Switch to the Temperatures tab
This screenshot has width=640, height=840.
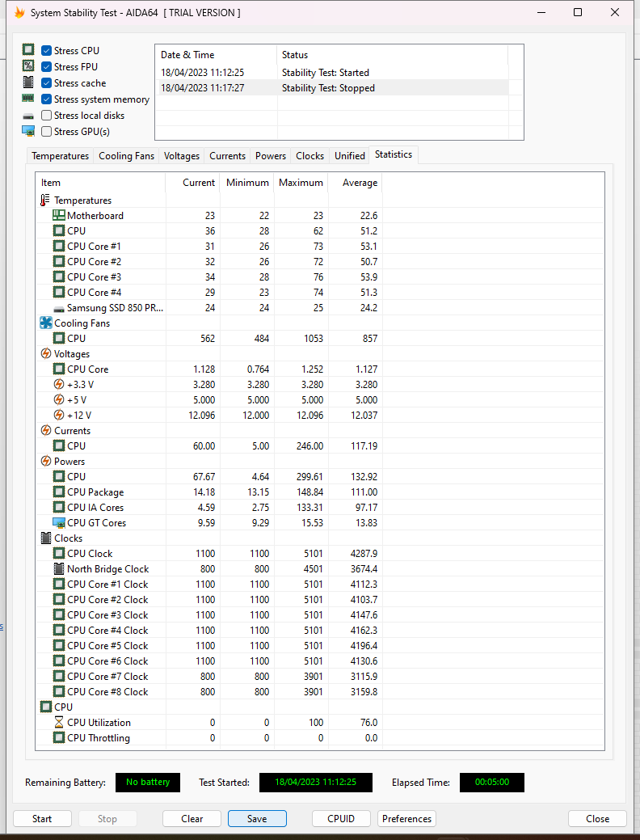60,156
